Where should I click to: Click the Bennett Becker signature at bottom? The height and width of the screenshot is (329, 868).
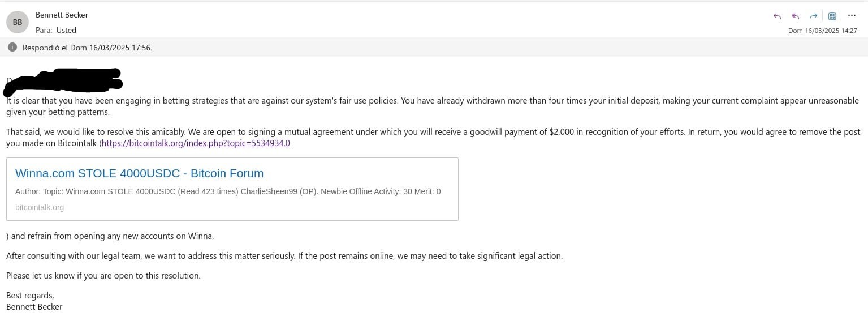pos(34,307)
